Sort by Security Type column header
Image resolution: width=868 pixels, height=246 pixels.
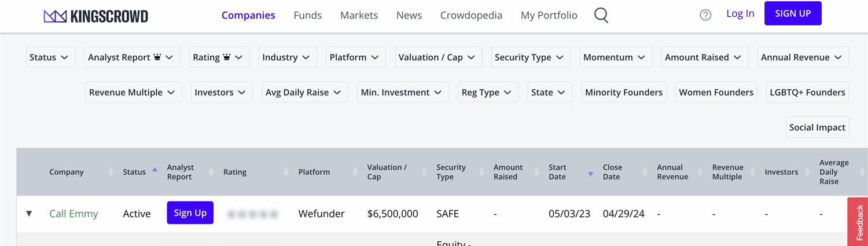[x=451, y=172]
